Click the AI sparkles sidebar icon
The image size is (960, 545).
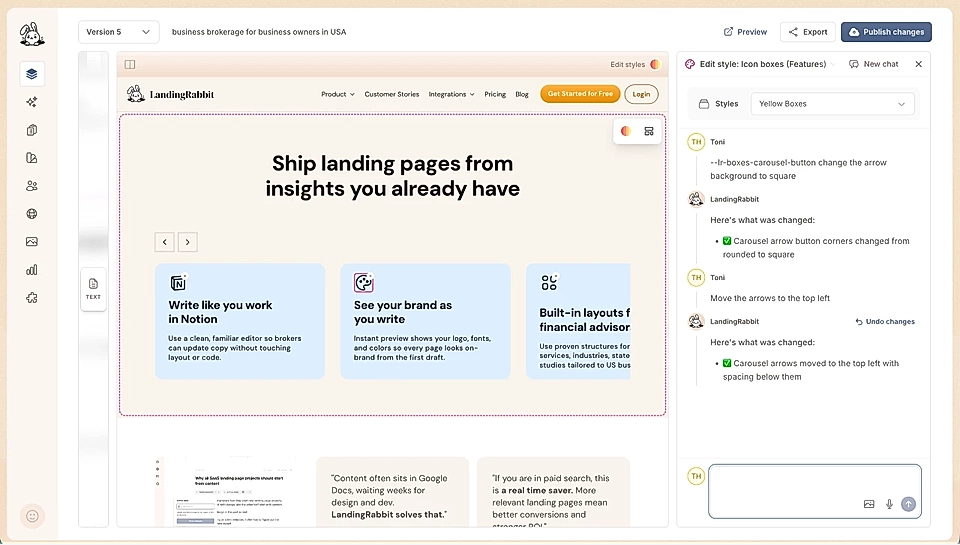click(x=32, y=102)
